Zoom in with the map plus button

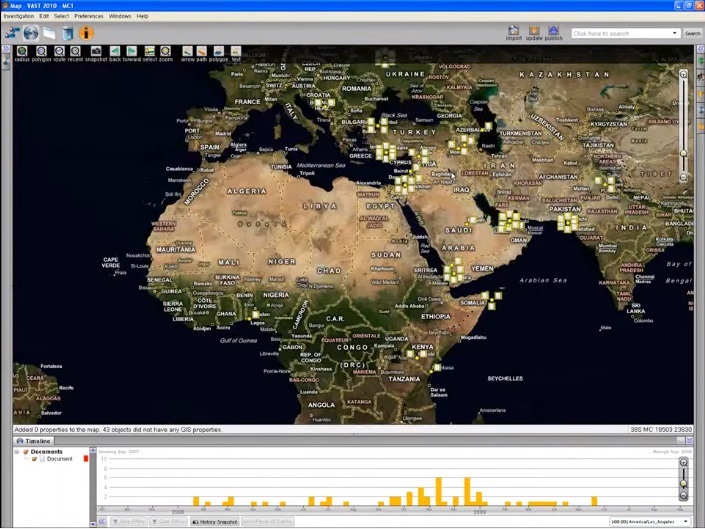click(683, 75)
